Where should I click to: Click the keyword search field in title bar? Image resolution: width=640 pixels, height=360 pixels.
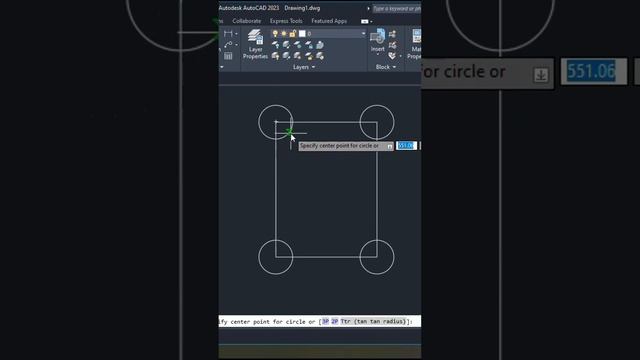396,8
